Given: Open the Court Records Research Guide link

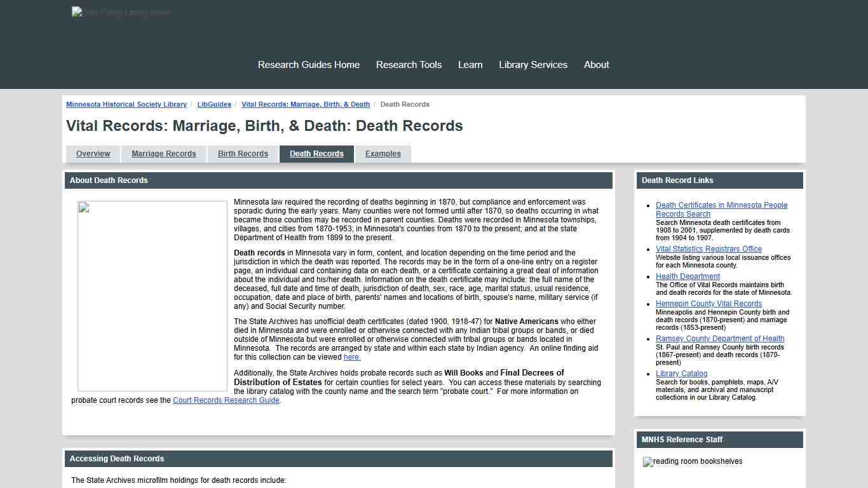Looking at the screenshot, I should tap(226, 400).
